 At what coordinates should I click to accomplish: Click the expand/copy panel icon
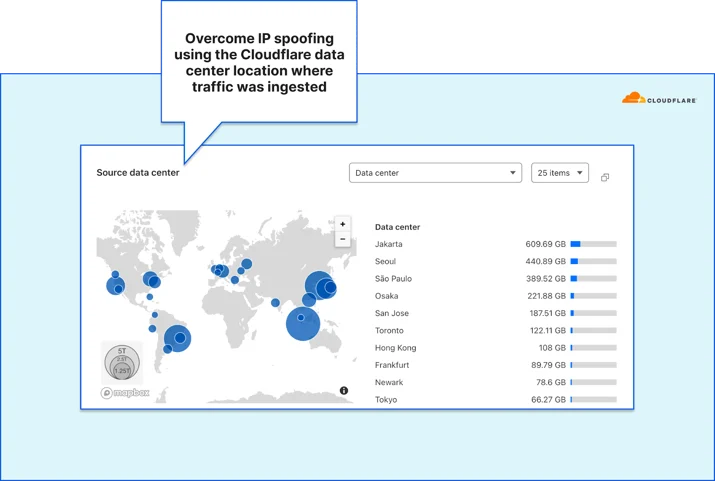coord(605,177)
